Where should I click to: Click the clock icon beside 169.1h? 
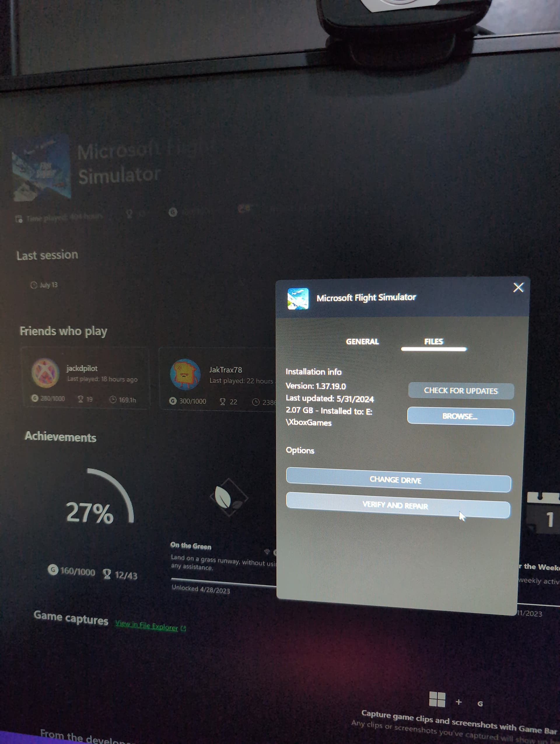click(x=113, y=399)
